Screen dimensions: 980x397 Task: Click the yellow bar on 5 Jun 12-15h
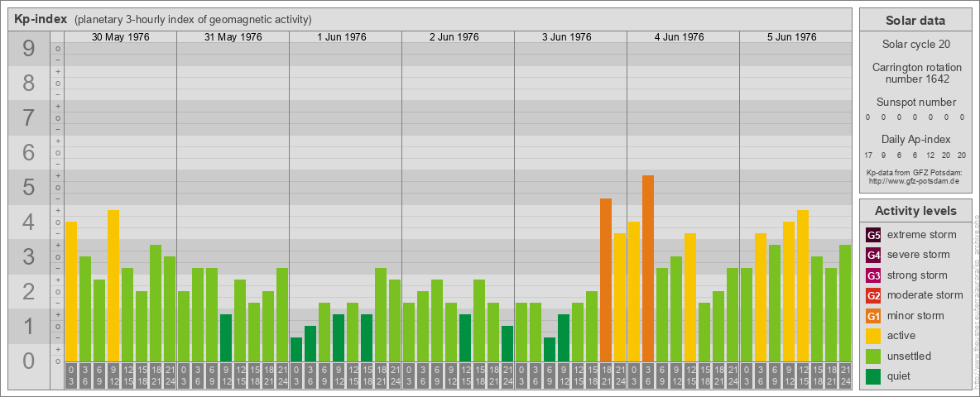pos(803,286)
